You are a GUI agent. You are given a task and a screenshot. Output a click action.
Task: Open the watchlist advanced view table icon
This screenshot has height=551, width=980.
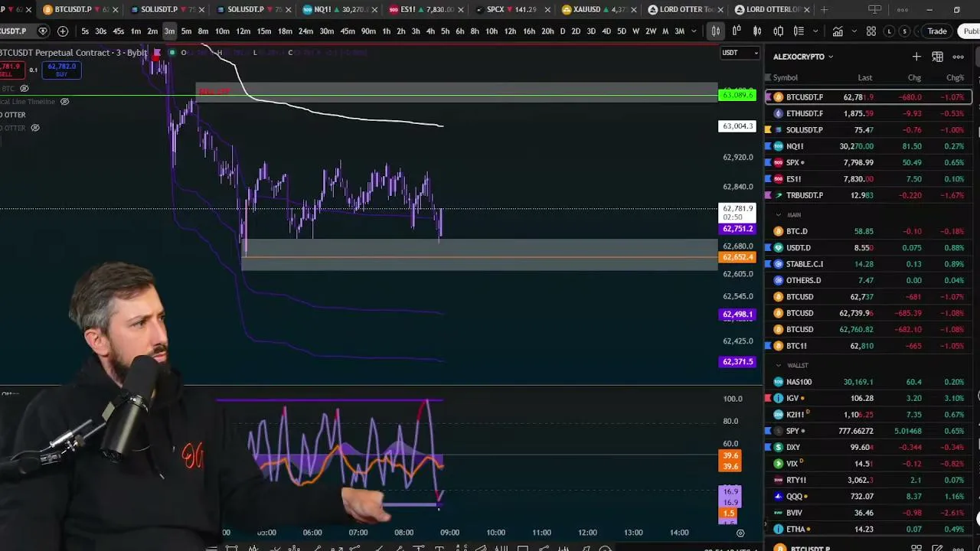point(937,57)
